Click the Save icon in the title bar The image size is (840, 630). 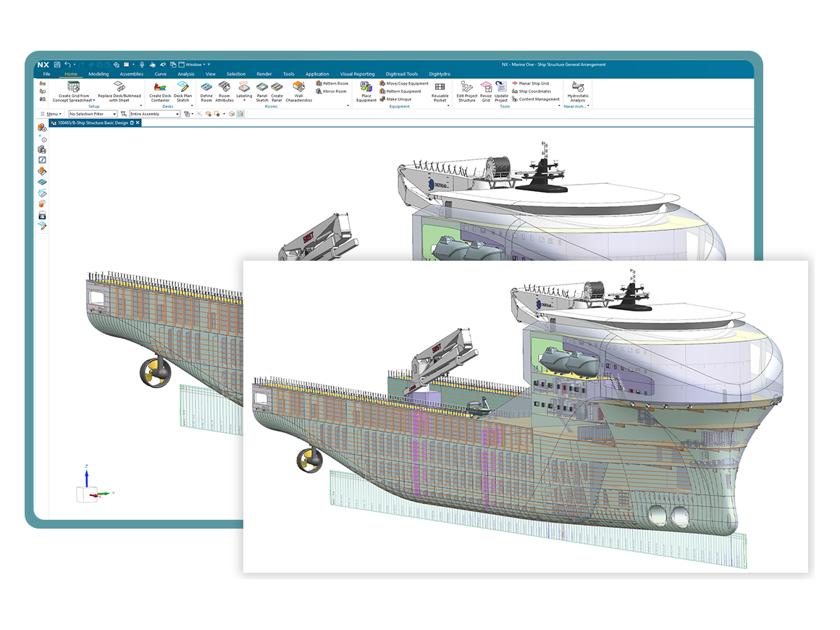tap(57, 64)
